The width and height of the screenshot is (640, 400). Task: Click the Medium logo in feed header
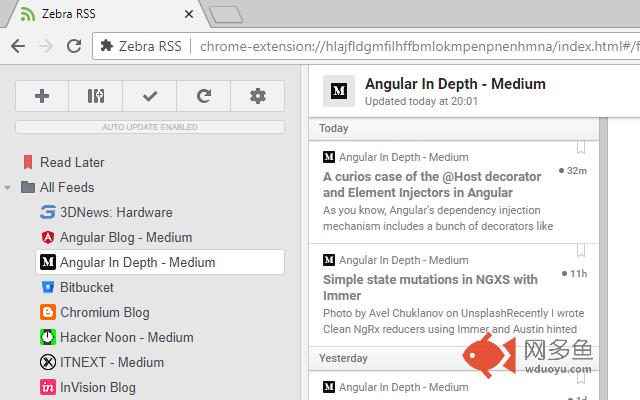pyautogui.click(x=339, y=91)
